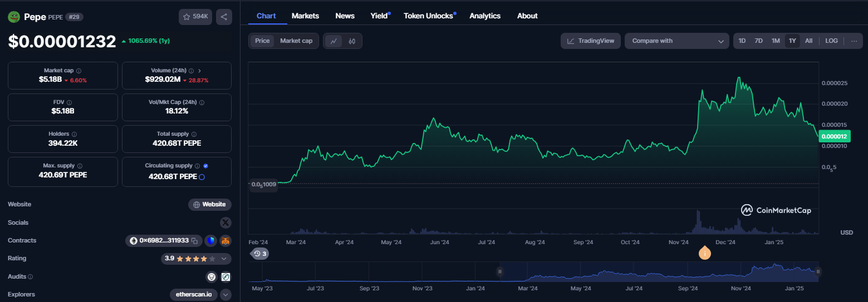The image size is (868, 302).
Task: Grab right handle of range selector
Action: pos(818,271)
